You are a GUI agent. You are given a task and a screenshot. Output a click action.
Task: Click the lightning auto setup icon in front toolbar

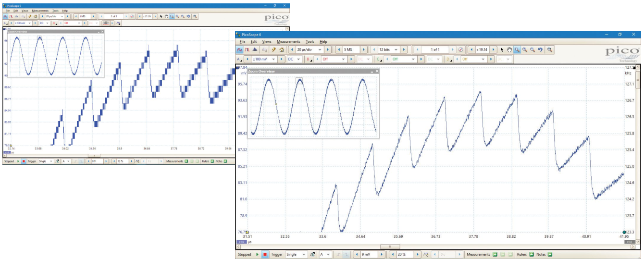tap(274, 49)
